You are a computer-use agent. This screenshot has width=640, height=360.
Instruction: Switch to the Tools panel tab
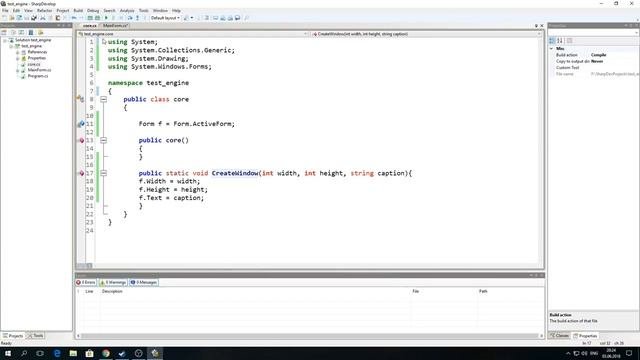[x=36, y=336]
